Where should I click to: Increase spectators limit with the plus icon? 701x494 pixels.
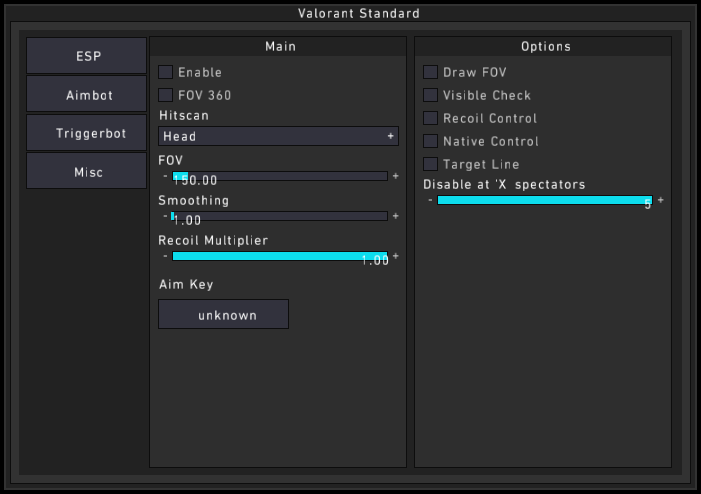(x=660, y=200)
